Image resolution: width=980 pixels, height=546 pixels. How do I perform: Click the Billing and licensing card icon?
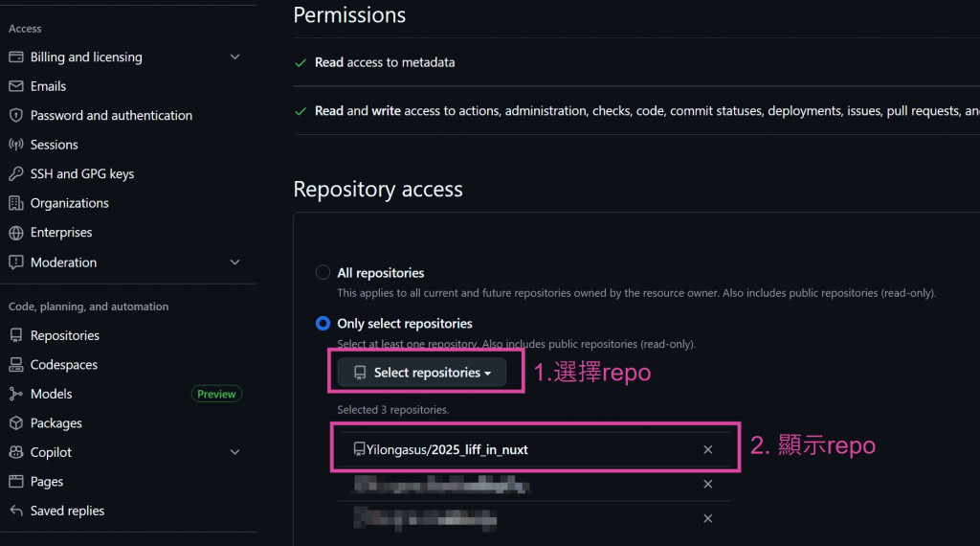[16, 57]
